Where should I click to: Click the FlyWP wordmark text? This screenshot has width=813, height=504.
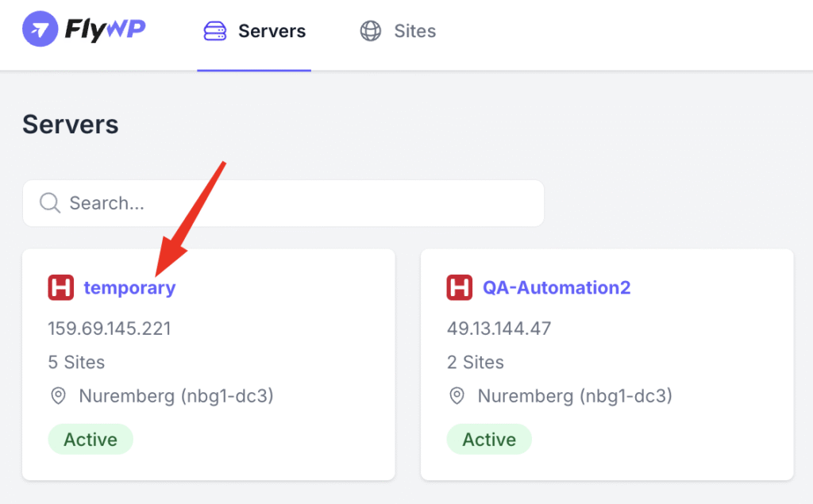click(x=106, y=29)
